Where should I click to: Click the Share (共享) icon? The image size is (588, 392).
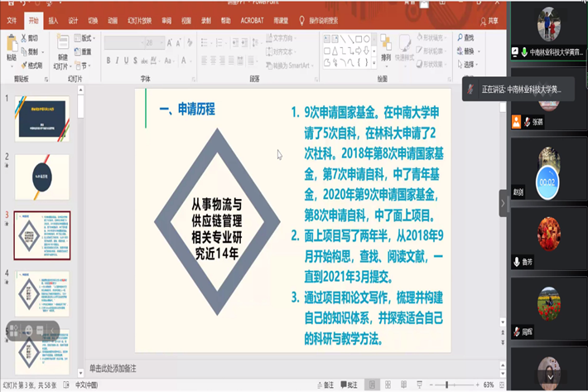click(x=489, y=21)
